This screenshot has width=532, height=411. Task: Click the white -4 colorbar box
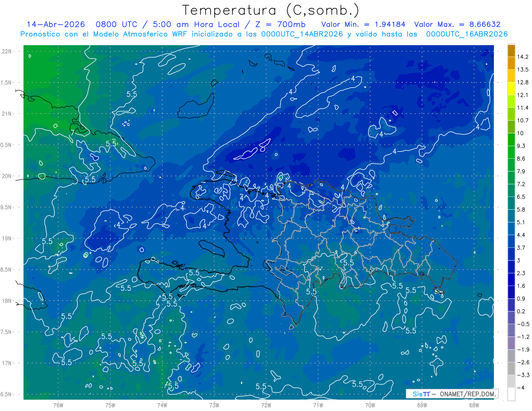[x=511, y=394]
